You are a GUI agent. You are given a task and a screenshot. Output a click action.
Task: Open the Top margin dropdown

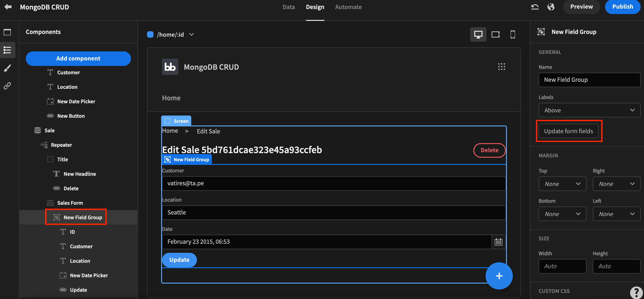point(562,184)
